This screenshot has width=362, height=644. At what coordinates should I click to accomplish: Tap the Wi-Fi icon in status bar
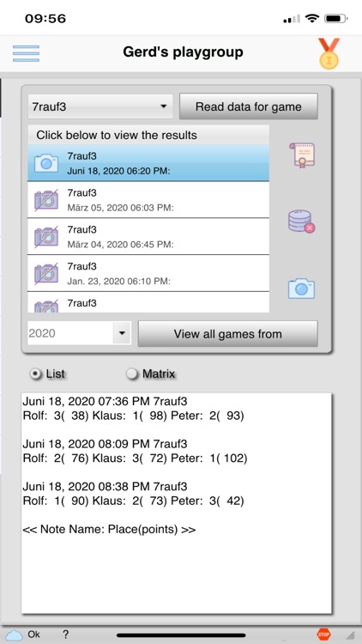[x=312, y=19]
